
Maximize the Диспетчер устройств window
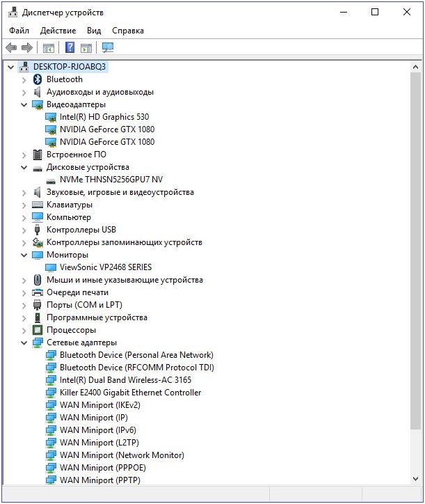pos(375,13)
